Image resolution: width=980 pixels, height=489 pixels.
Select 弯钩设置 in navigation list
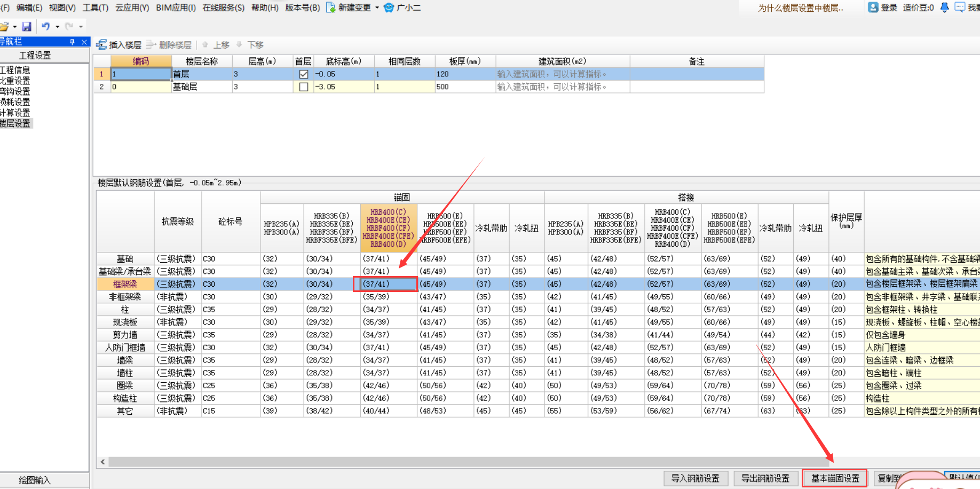click(15, 91)
